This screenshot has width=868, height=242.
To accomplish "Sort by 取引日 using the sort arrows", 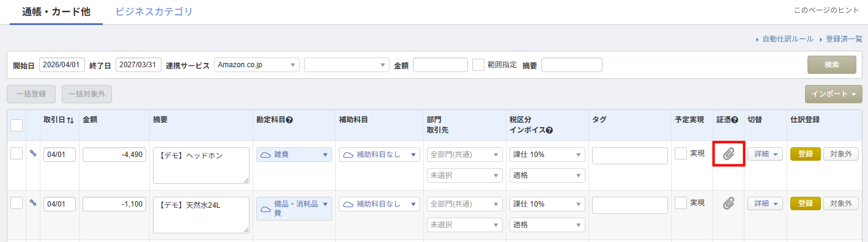I will pos(70,120).
